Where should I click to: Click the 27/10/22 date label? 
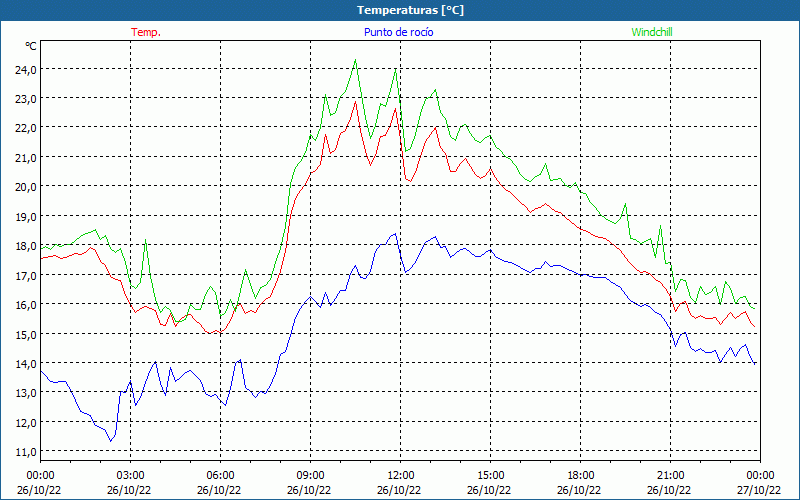point(759,490)
